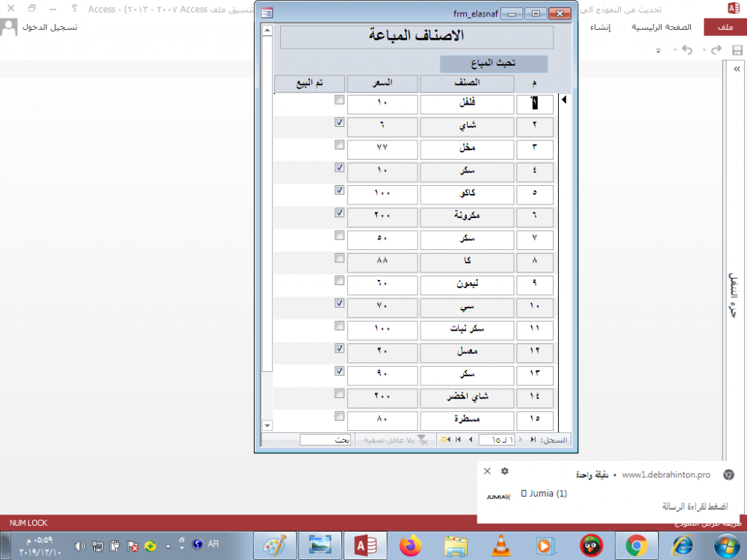
Task: Uncheck the sold checkbox for شاي row
Action: pos(339,122)
